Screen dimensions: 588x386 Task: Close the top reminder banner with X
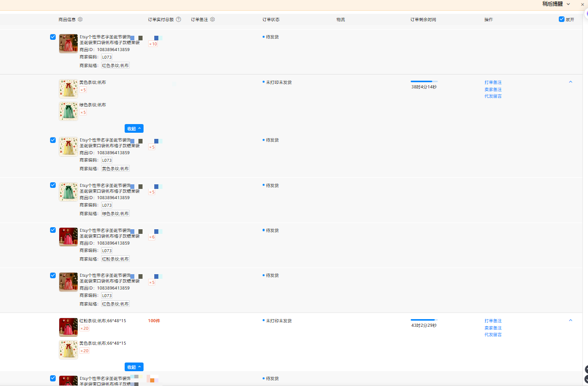pos(582,5)
